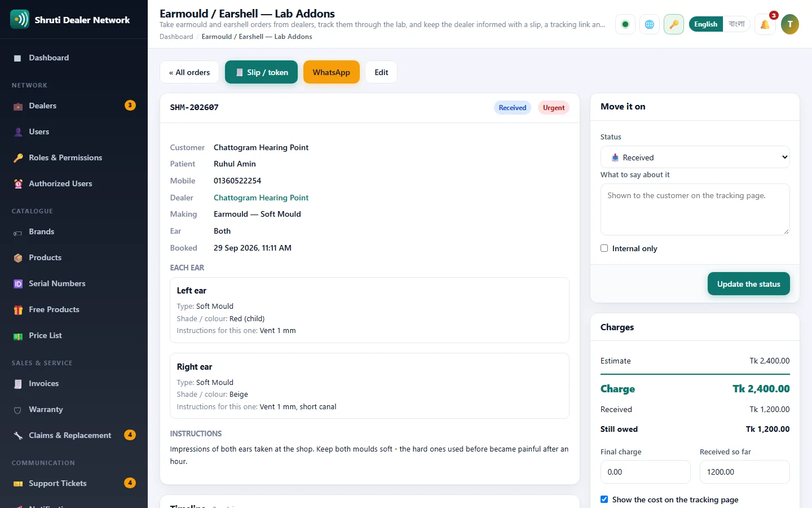Toggle the Internal only checkbox

coord(604,248)
